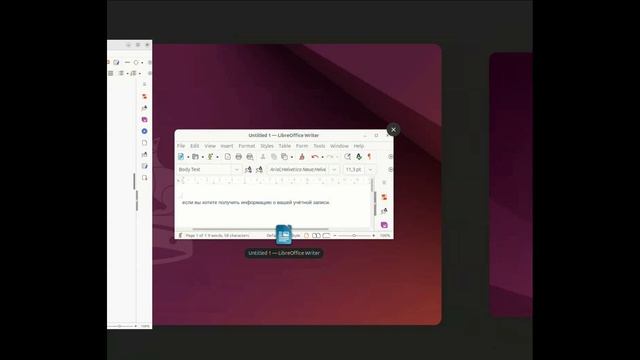Screen dimensions: 640x360
Task: Click the Undo arrow icon
Action: (x=315, y=157)
